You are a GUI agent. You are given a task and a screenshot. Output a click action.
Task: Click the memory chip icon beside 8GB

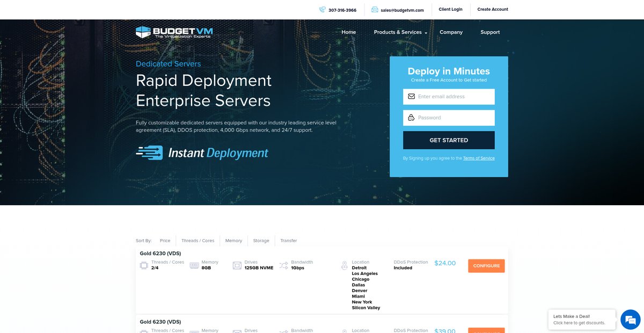(x=194, y=265)
